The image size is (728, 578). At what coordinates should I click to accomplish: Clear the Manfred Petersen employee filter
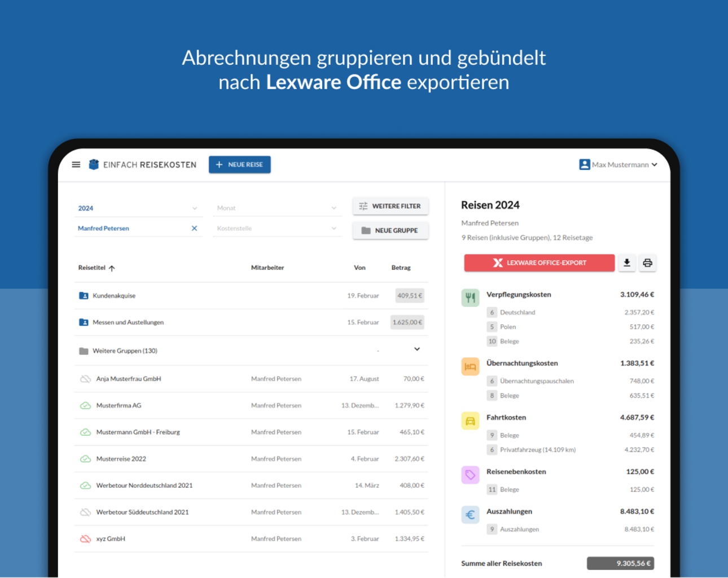194,229
